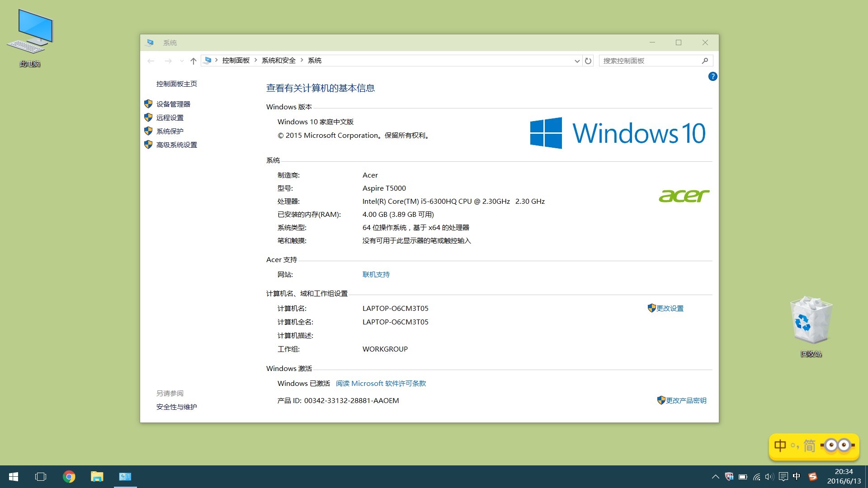Click the volume speaker tray icon
This screenshot has width=868, height=488.
[769, 477]
